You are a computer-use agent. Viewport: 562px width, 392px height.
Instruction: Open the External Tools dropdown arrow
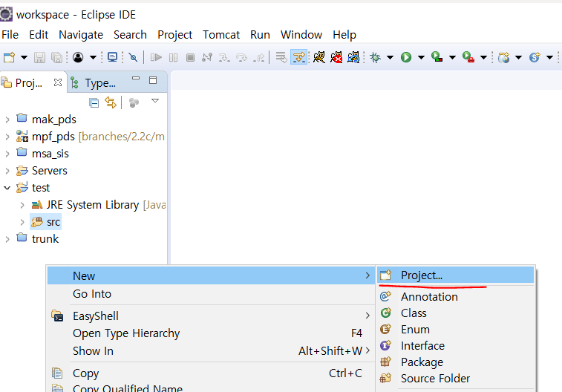(483, 57)
